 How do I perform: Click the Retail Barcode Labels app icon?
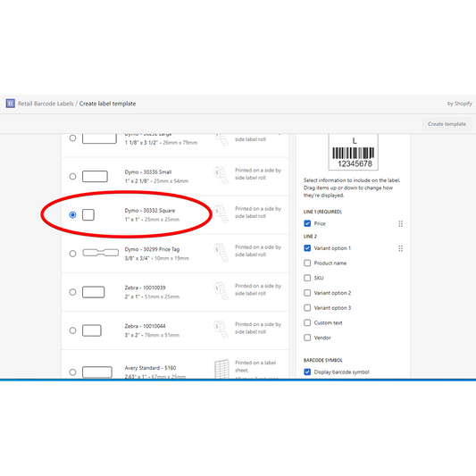pos(11,104)
